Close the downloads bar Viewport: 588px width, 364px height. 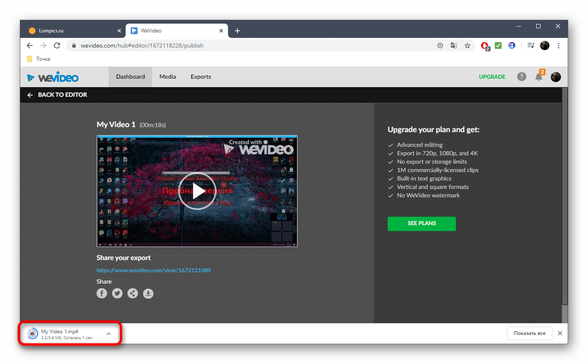click(560, 333)
